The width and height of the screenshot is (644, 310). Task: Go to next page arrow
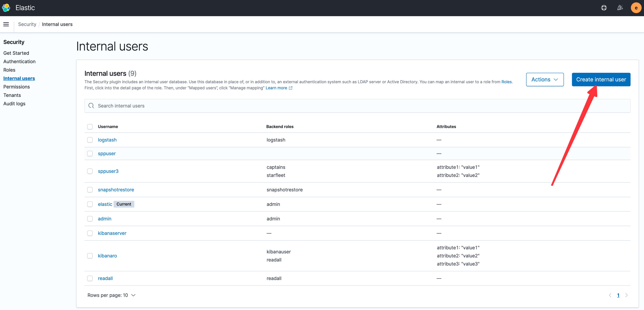point(626,295)
